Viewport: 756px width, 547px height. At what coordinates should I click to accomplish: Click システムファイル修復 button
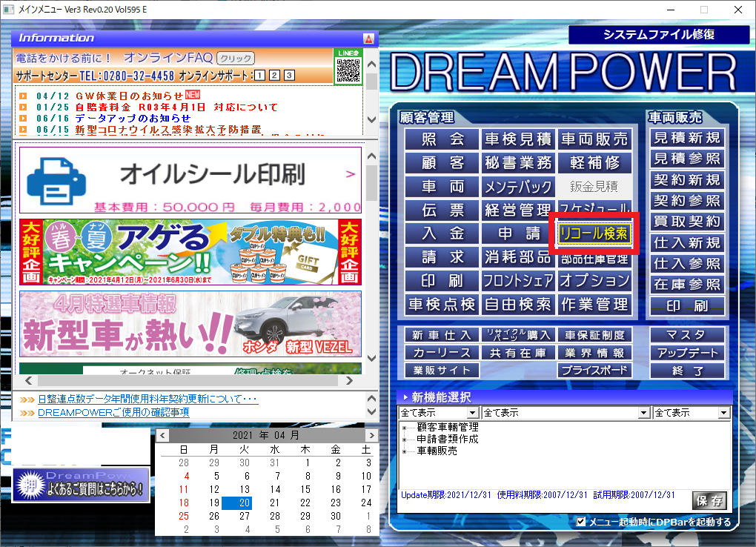pyautogui.click(x=659, y=34)
